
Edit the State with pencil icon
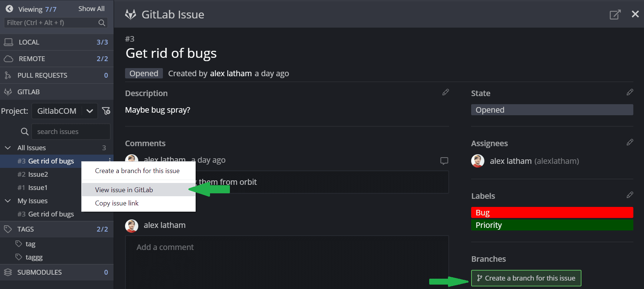[x=630, y=92]
